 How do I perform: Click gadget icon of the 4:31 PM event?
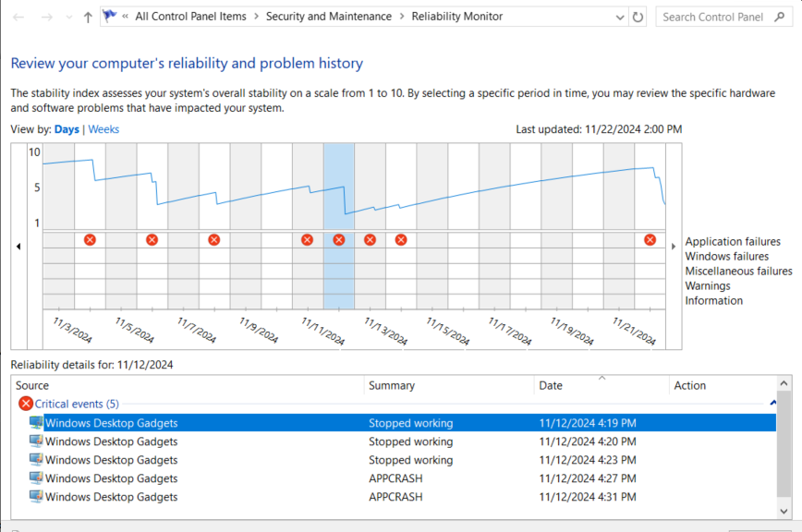point(36,496)
